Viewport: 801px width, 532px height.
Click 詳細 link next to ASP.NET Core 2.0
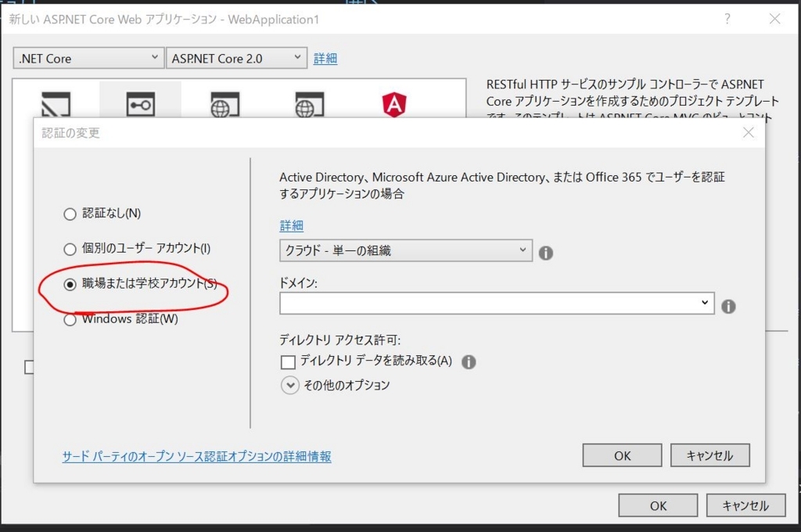(x=325, y=58)
